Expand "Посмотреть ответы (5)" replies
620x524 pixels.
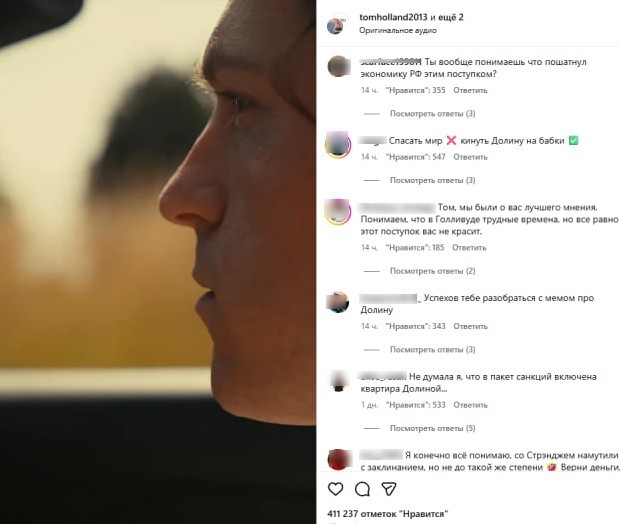pyautogui.click(x=432, y=428)
